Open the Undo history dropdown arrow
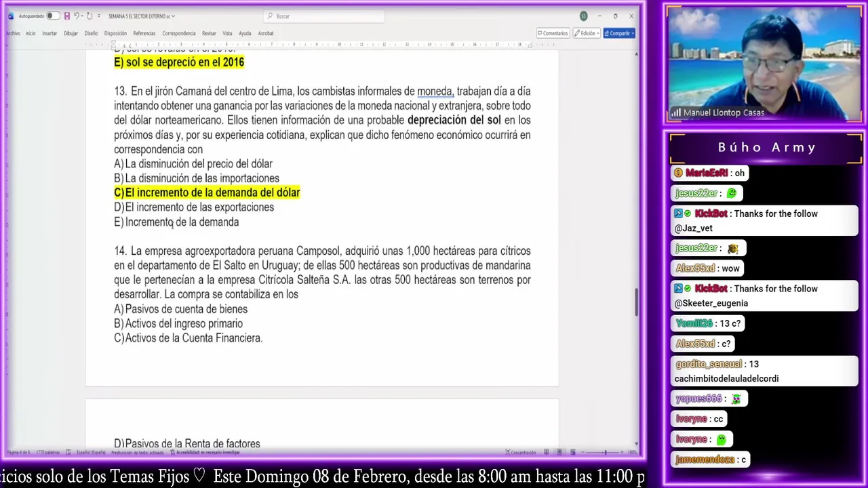 coord(82,16)
